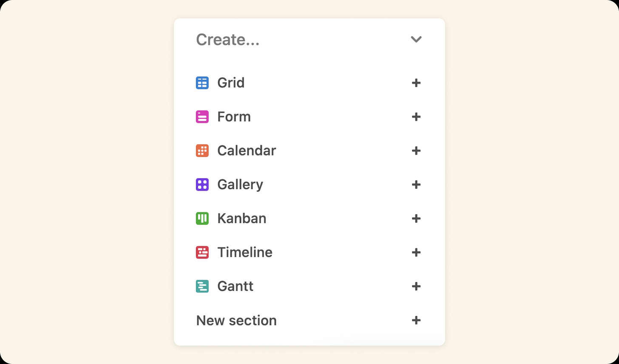Add a Gantt view with plus
Viewport: 619px width, 364px height.
click(416, 286)
